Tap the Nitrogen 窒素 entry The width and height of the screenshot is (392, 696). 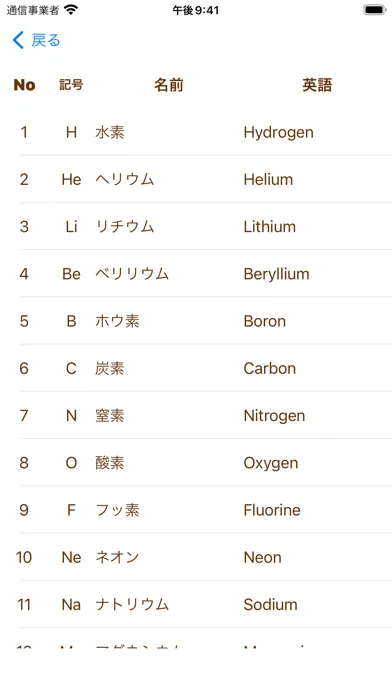click(x=196, y=415)
